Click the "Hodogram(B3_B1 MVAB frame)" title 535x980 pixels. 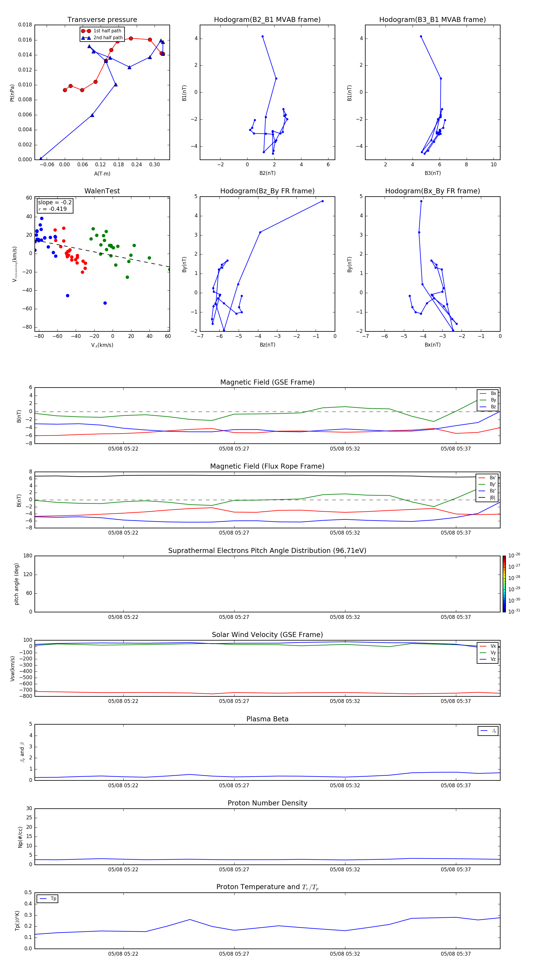tap(432, 19)
